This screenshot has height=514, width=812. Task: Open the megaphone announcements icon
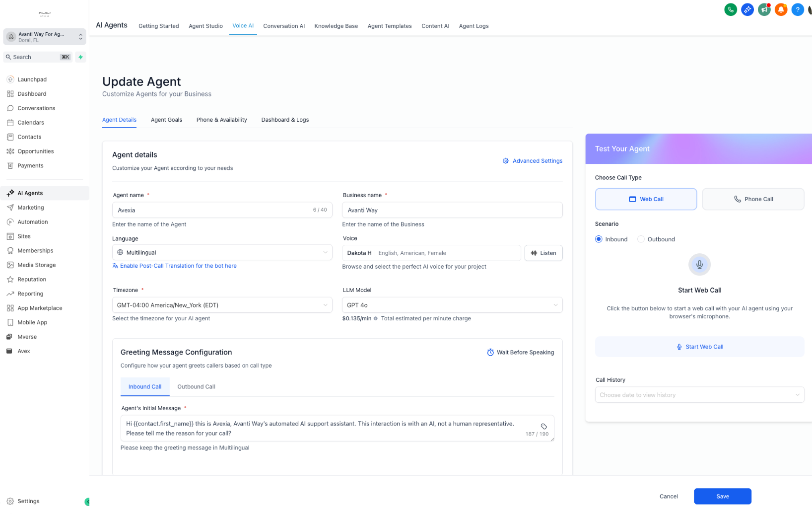click(x=764, y=9)
